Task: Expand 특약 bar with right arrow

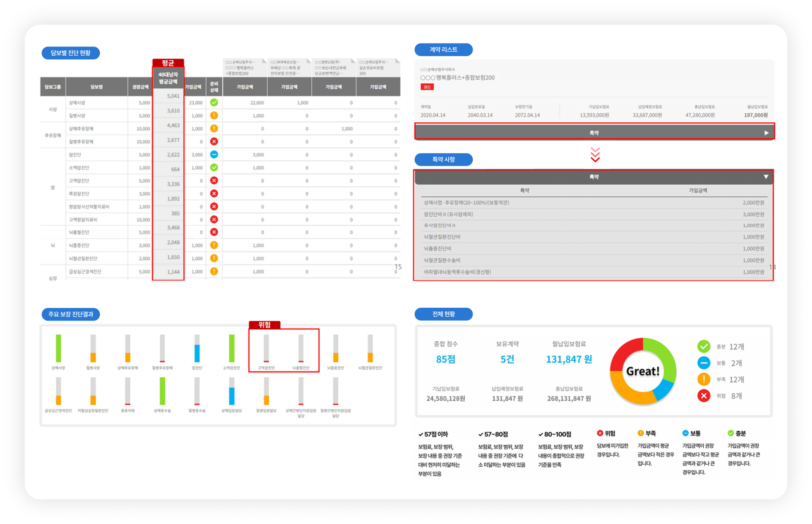Action: tap(766, 133)
